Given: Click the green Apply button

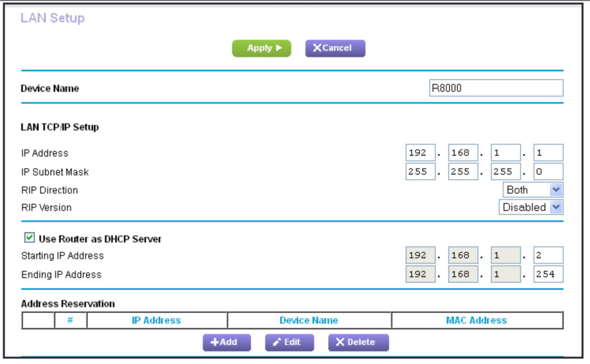Looking at the screenshot, I should [261, 48].
